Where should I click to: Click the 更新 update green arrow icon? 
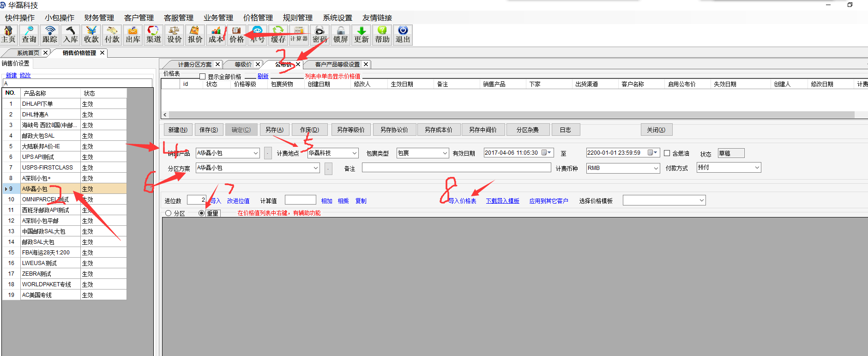click(362, 35)
